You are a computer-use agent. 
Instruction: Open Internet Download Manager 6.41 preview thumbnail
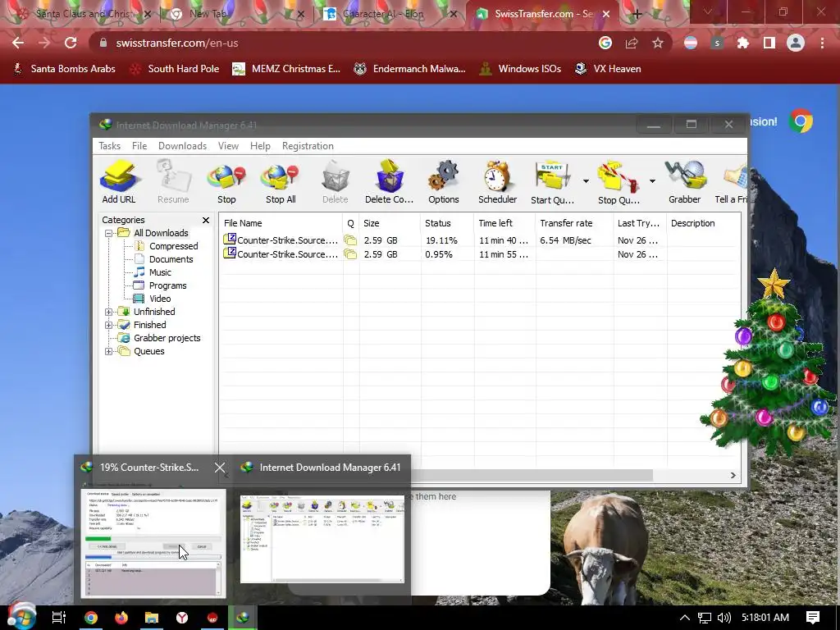tap(322, 538)
